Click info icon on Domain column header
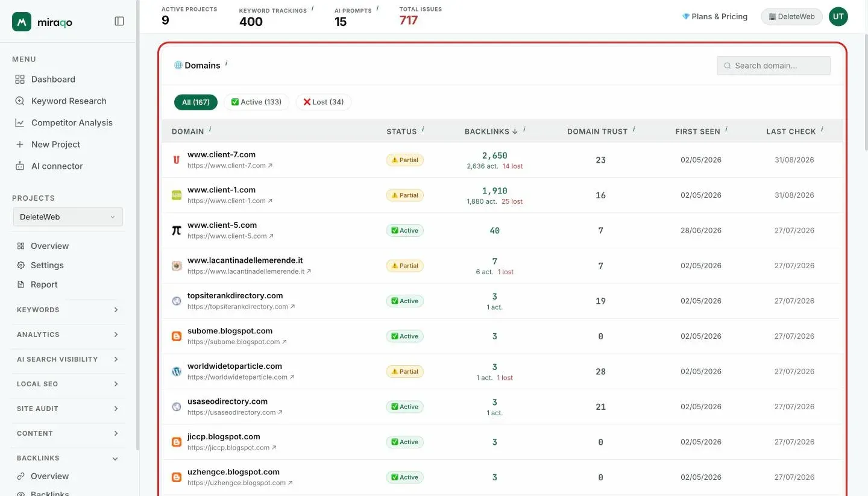Screen dimensions: 868x496 (210, 130)
